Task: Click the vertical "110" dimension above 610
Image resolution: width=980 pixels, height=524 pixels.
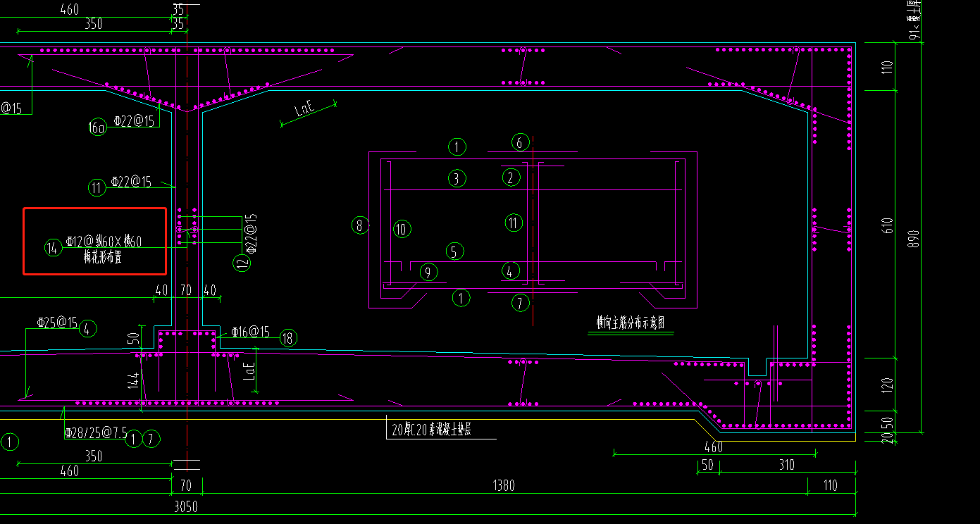Action: 888,68
